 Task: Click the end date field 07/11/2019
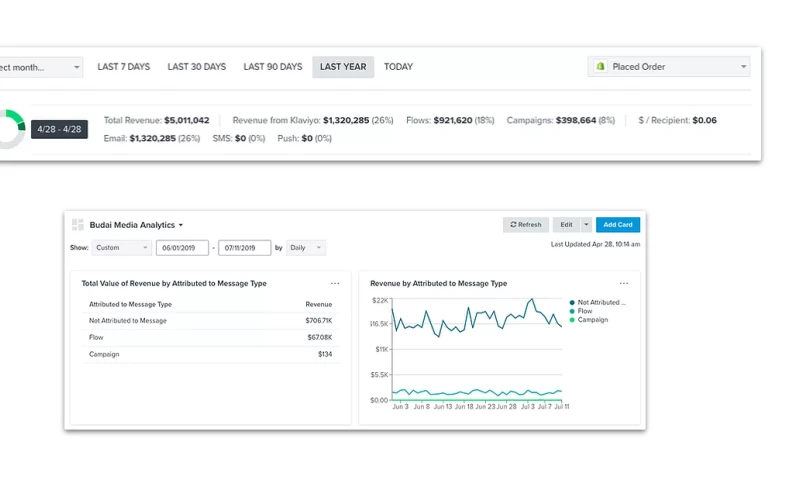(x=244, y=247)
